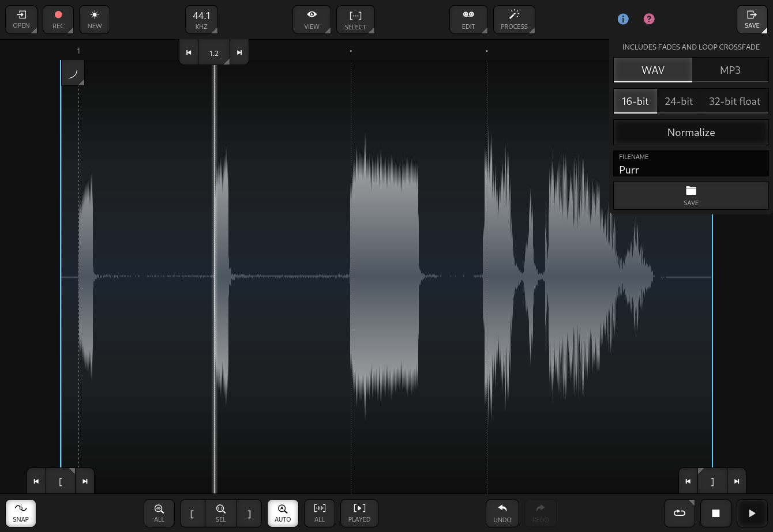Select the MP3 format tab

point(730,70)
